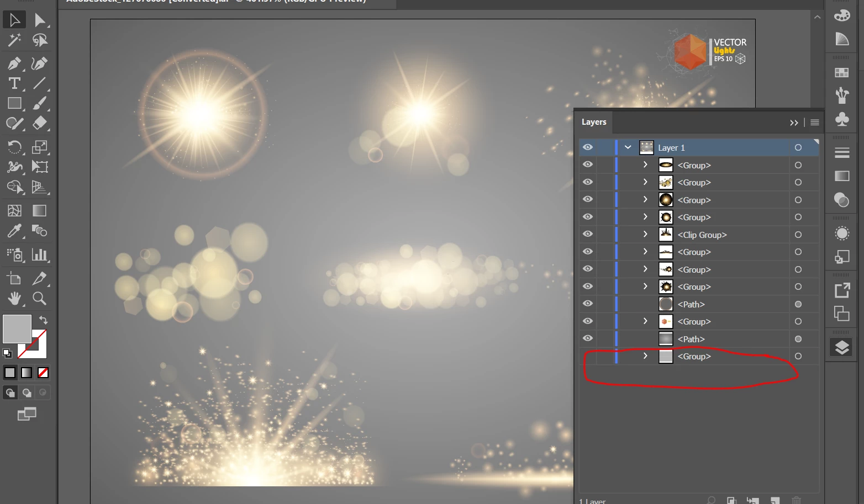
Task: Expand the first Group under Layer 1
Action: [645, 165]
